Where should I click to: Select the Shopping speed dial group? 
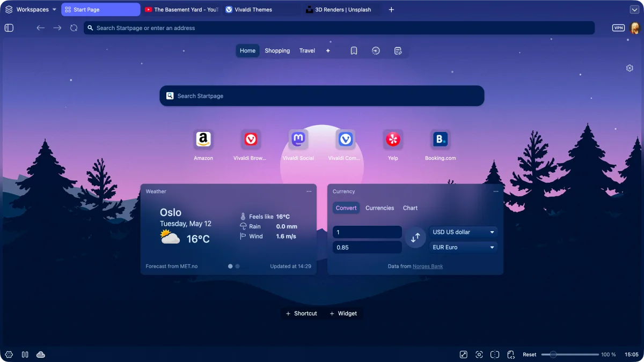point(277,51)
